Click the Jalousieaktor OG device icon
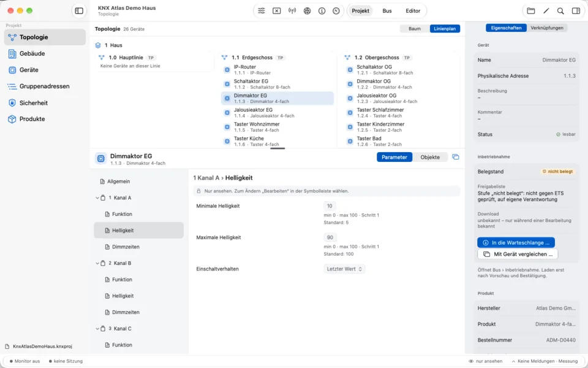Image resolution: width=588 pixels, height=368 pixels. coord(350,98)
